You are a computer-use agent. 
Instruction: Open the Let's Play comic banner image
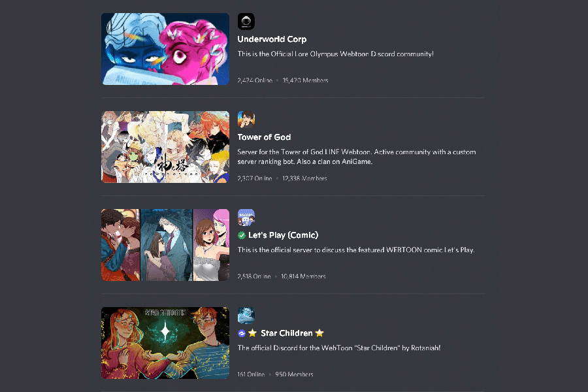[165, 245]
